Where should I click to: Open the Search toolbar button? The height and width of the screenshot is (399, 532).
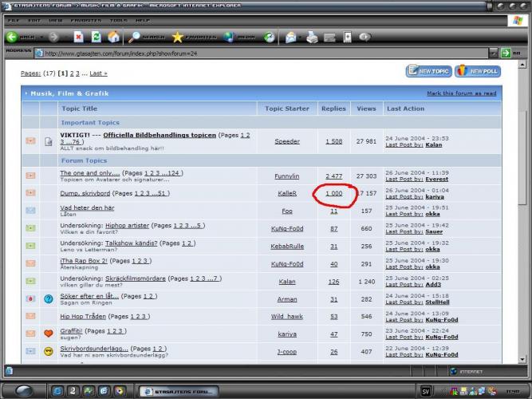(x=147, y=37)
